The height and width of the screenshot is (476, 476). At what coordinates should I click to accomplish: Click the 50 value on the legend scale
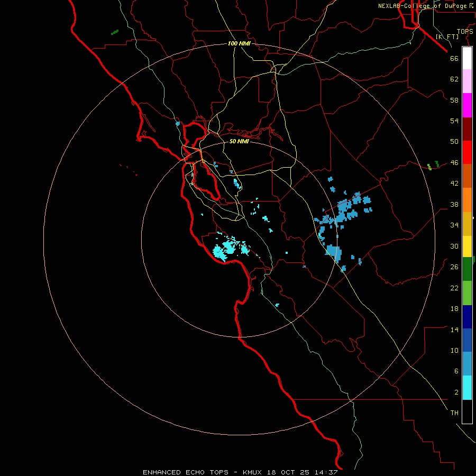tap(454, 142)
